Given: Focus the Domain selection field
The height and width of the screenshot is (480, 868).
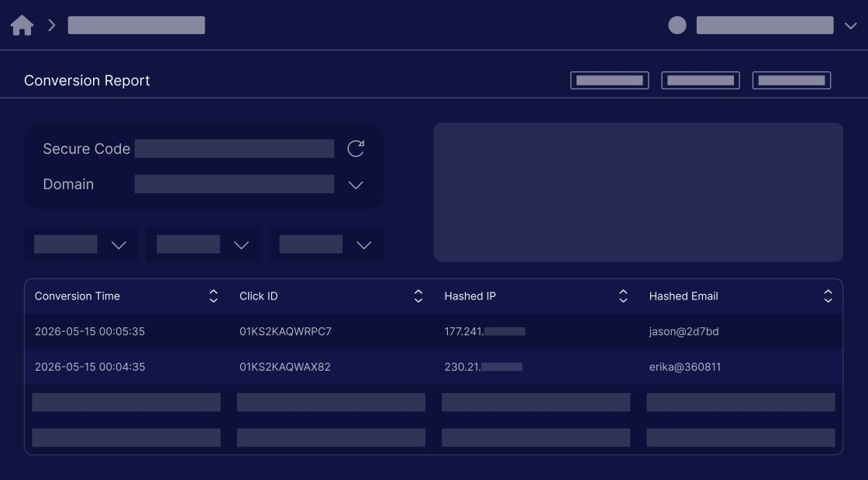Looking at the screenshot, I should [234, 184].
